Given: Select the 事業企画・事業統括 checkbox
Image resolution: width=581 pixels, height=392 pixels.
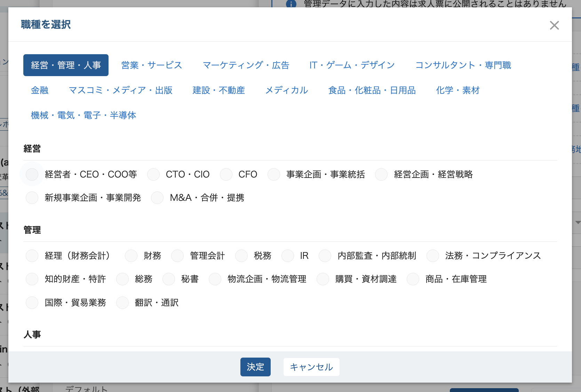Looking at the screenshot, I should coord(274,174).
